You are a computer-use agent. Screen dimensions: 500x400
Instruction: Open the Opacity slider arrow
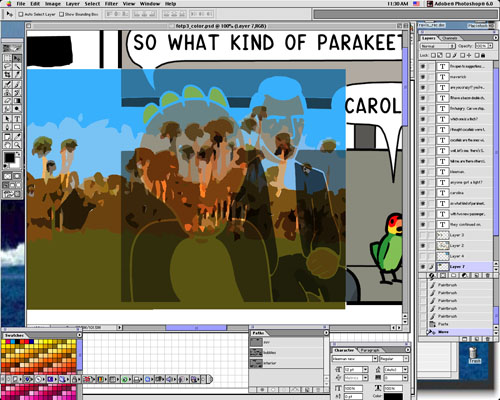point(490,46)
